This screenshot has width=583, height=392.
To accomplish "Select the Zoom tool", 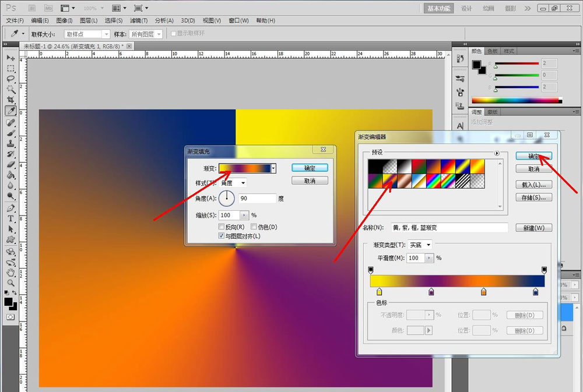I will pos(10,282).
